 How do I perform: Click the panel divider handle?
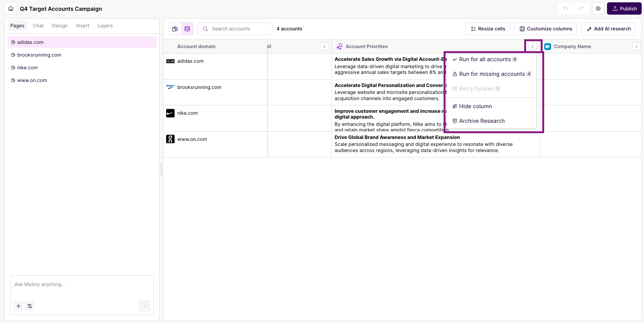(x=161, y=169)
